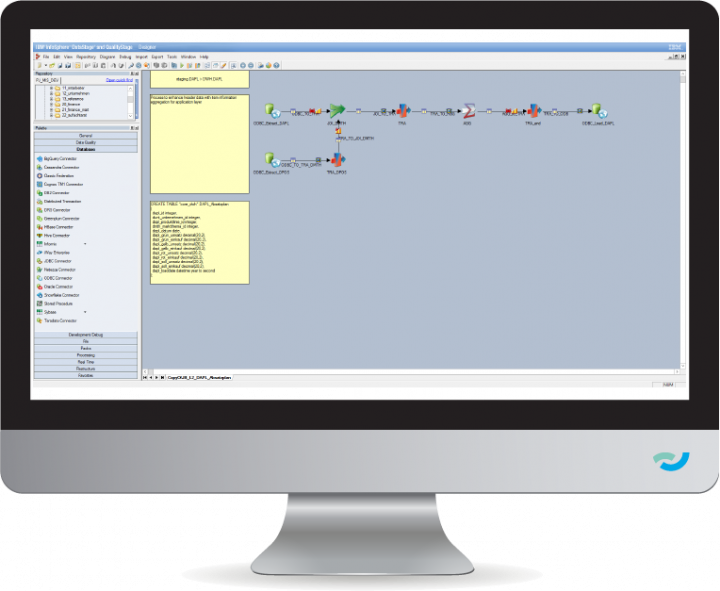Pick the Teradata Connector palette item
Image resolution: width=720 pixels, height=591 pixels.
click(56, 321)
